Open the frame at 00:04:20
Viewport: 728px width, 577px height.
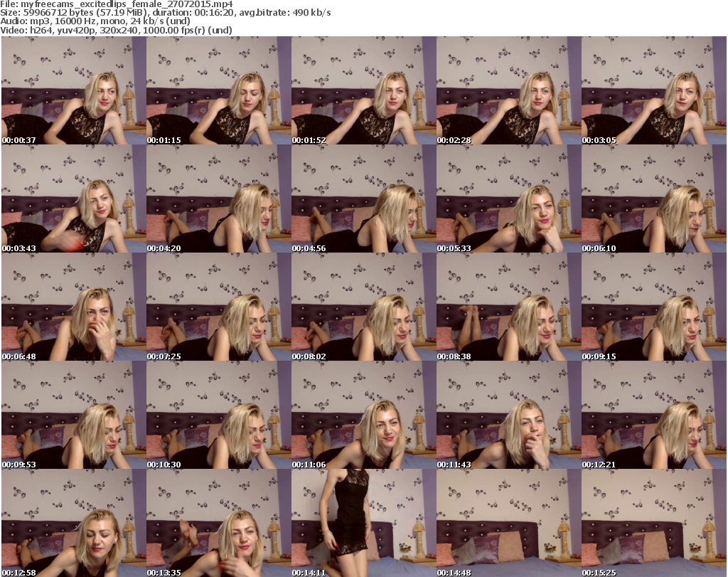click(219, 198)
